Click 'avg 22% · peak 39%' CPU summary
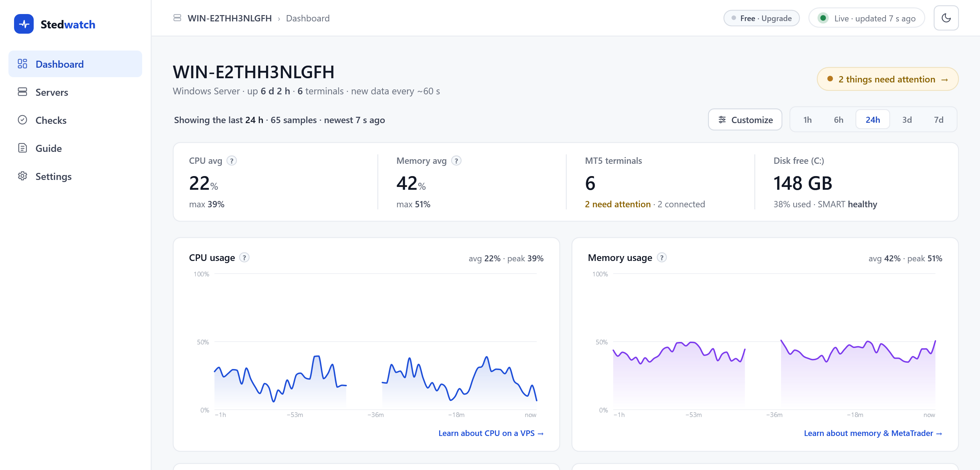 tap(505, 258)
